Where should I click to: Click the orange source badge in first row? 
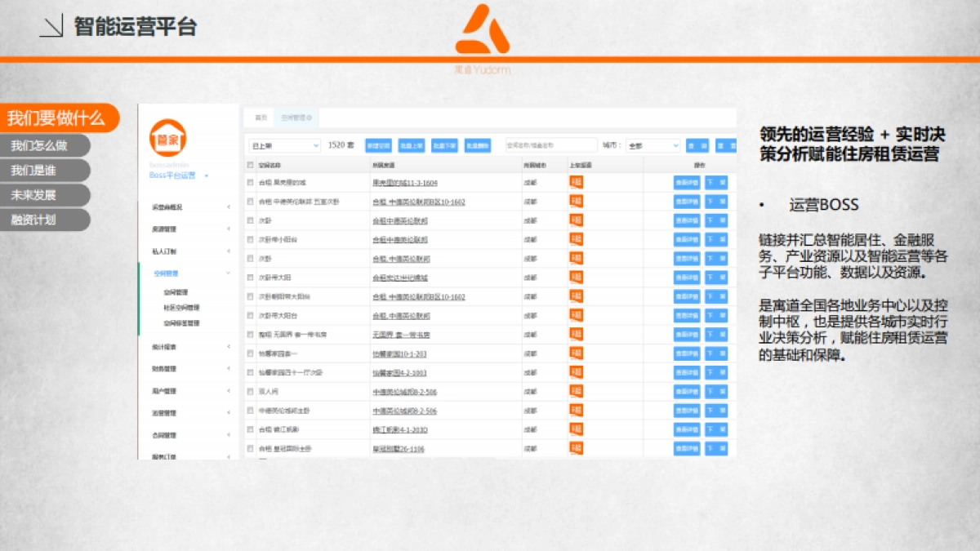point(577,183)
